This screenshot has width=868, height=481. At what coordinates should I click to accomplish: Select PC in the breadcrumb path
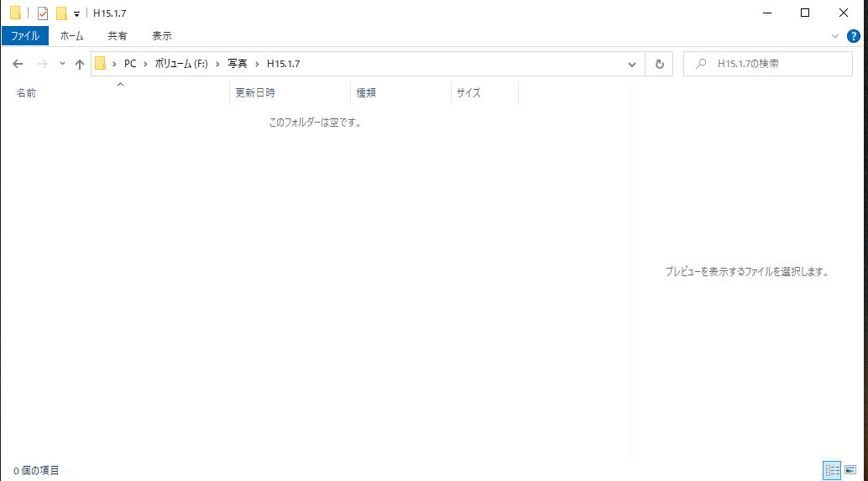(x=130, y=64)
